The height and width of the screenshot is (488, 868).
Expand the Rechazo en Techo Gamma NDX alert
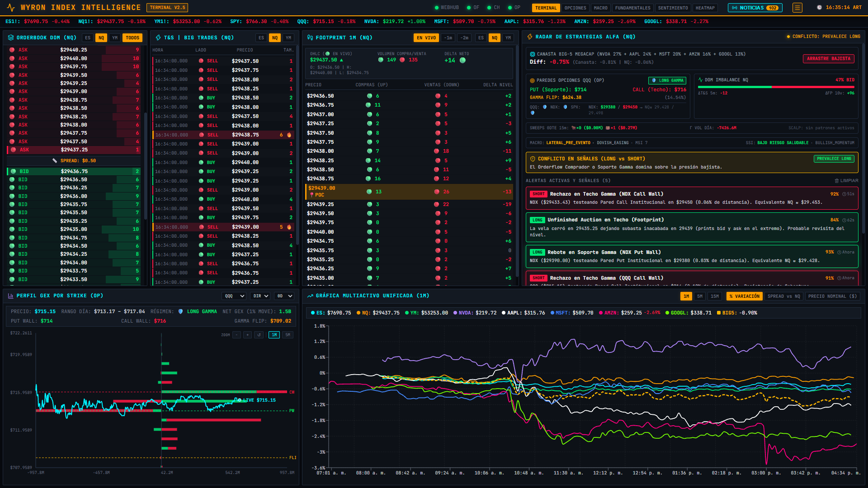click(692, 198)
